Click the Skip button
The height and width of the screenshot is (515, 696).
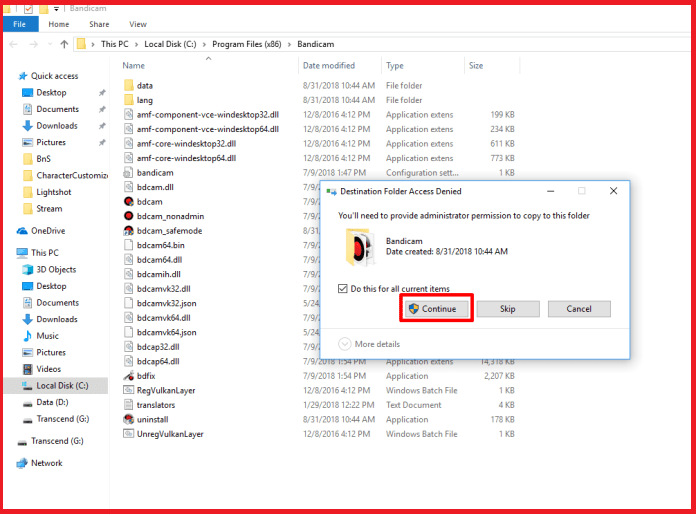tap(508, 309)
